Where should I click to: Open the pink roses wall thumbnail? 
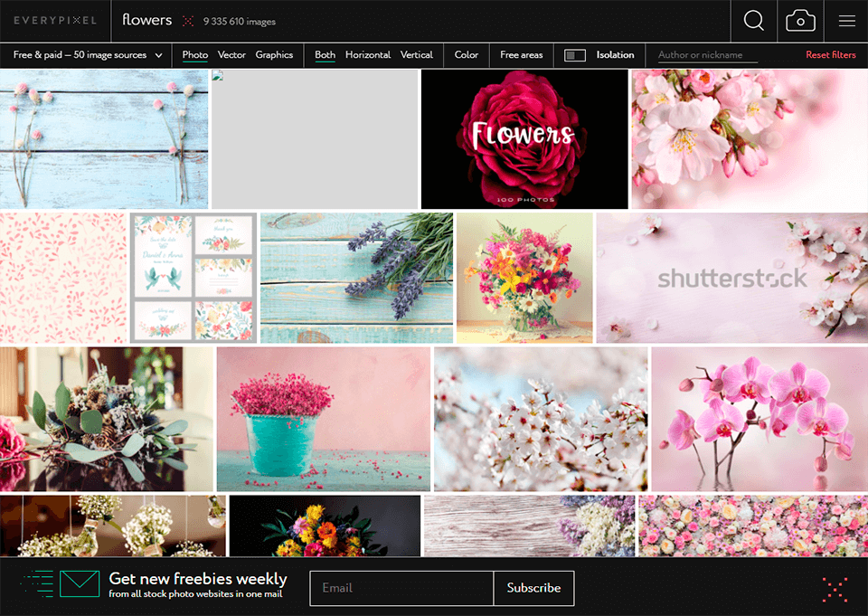coord(753,526)
